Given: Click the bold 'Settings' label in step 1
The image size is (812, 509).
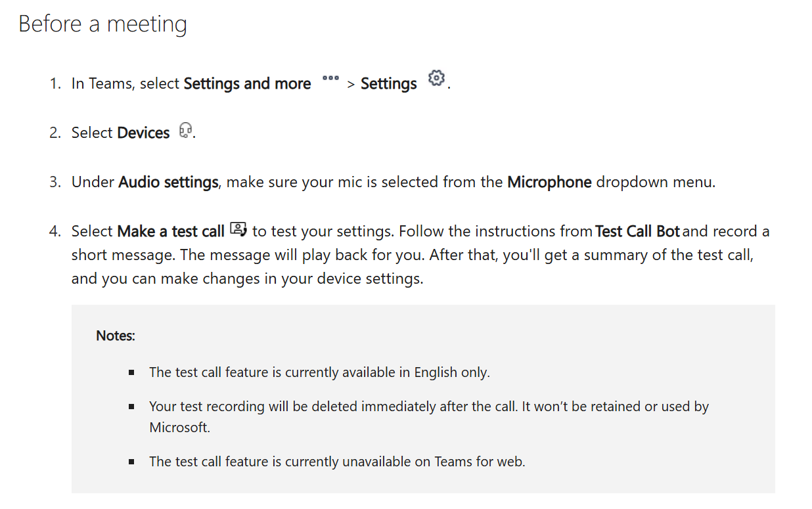Looking at the screenshot, I should coord(388,84).
